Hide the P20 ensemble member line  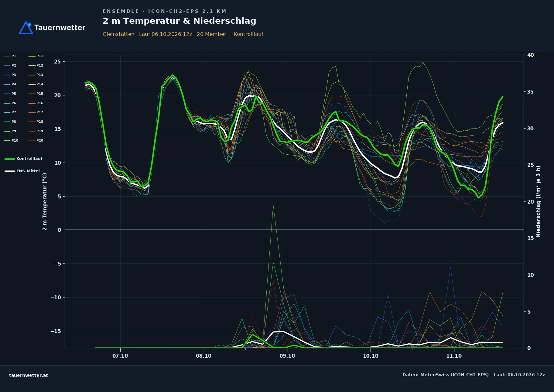[36, 140]
